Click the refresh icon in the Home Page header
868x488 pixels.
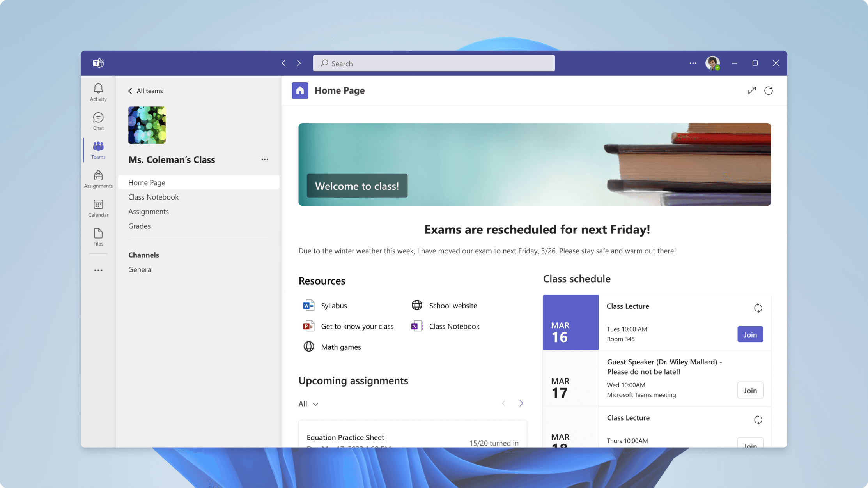coord(768,90)
